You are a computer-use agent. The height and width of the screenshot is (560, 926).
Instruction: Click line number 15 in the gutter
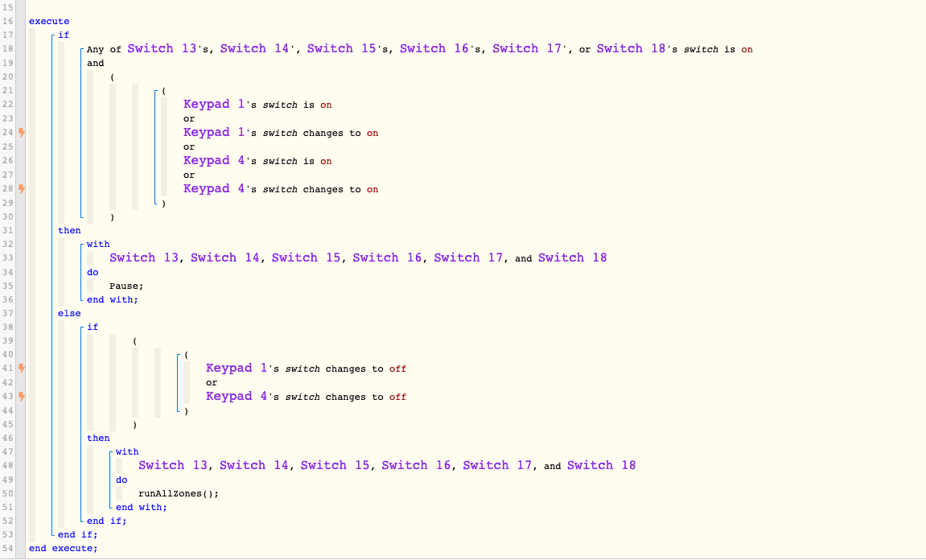[7, 8]
